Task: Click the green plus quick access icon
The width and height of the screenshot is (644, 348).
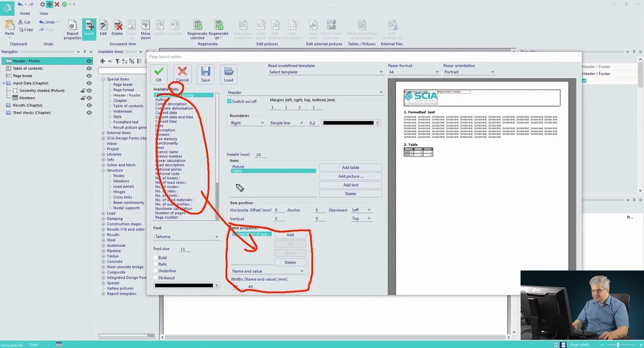Action: click(50, 4)
